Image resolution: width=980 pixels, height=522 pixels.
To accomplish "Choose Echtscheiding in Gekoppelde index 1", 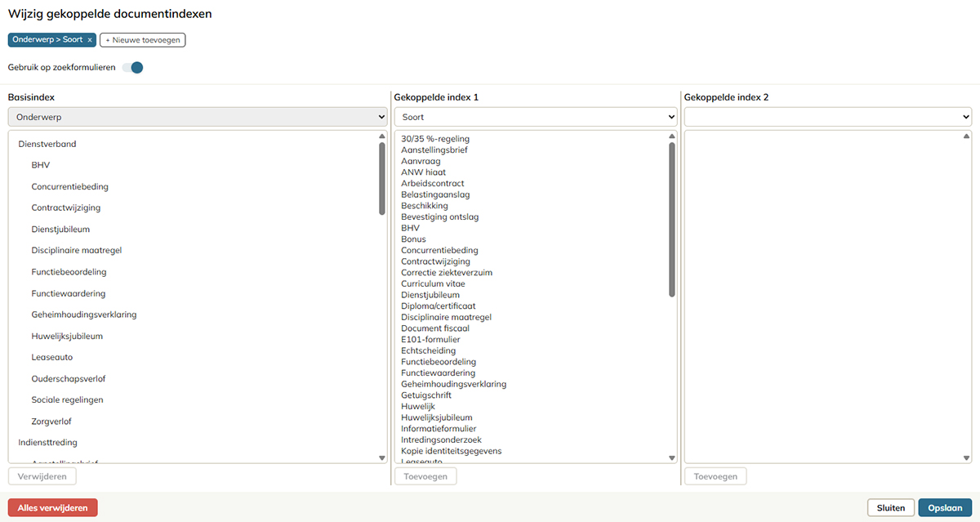I will 428,350.
